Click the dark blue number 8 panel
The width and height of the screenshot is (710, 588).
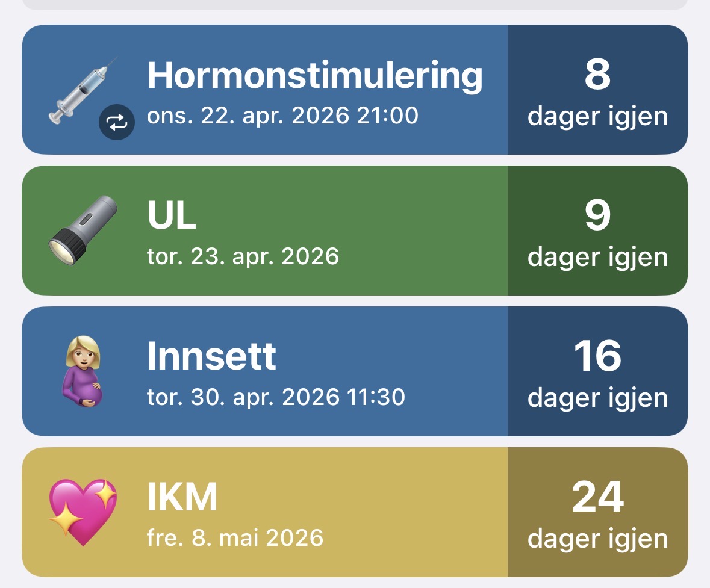click(597, 75)
